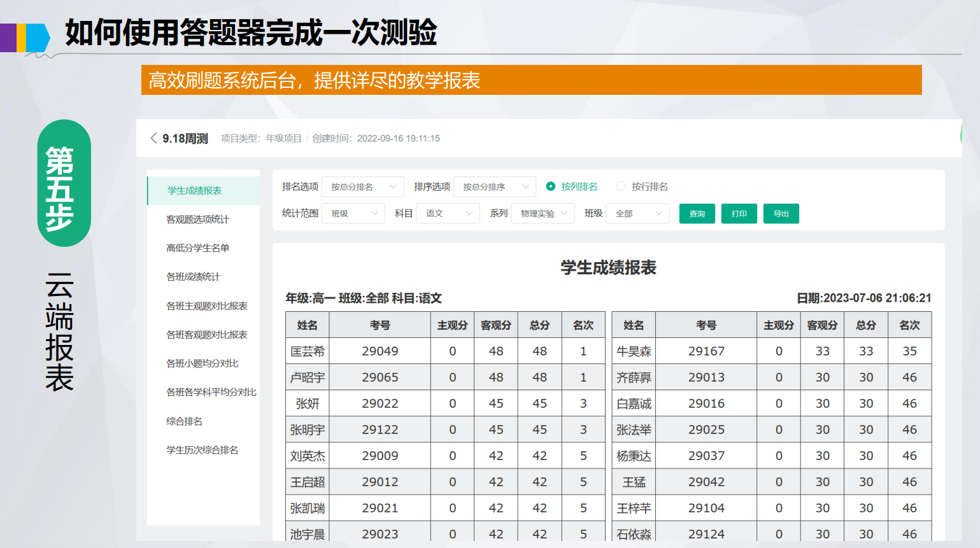
Task: Click exam number 29016
Action: click(706, 404)
